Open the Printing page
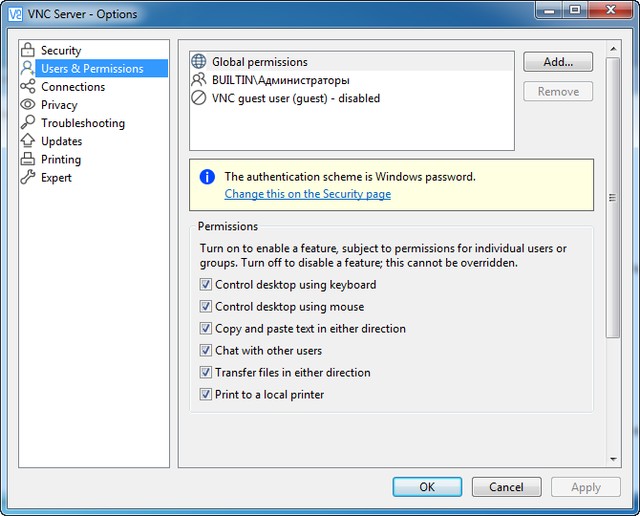This screenshot has width=640, height=516. coord(61,159)
